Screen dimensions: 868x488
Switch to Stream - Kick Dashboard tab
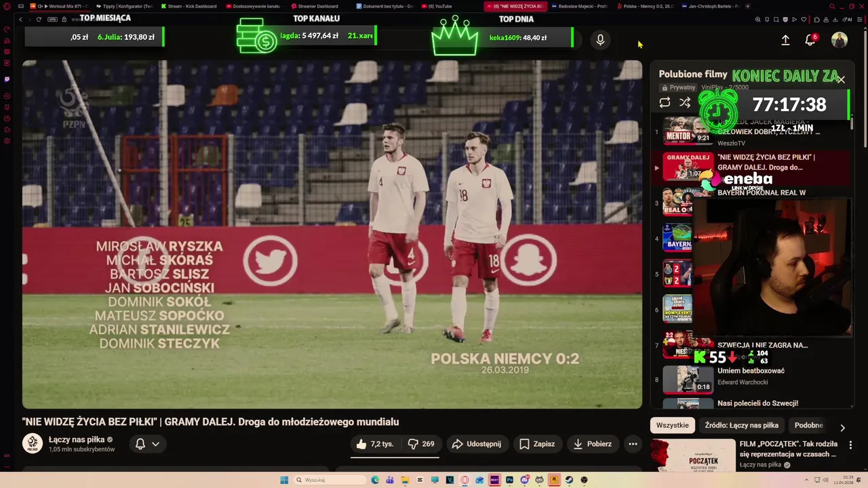tap(189, 6)
